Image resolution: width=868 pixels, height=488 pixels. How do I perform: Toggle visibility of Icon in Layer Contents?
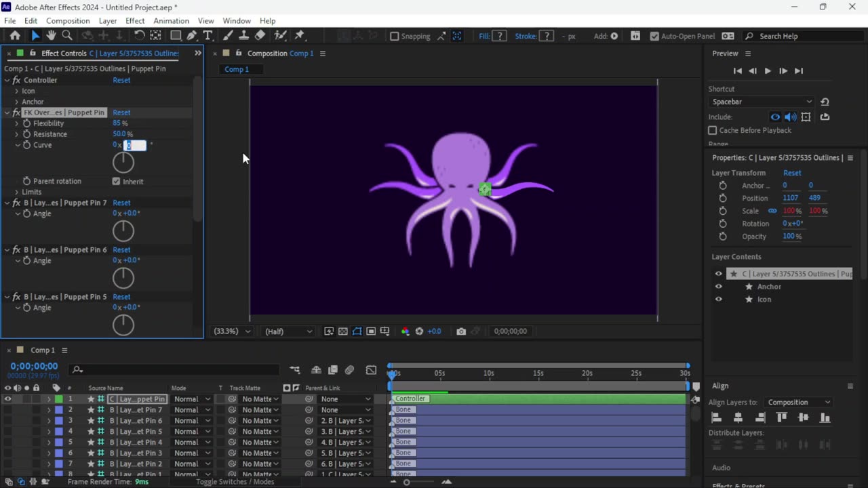pyautogui.click(x=719, y=299)
